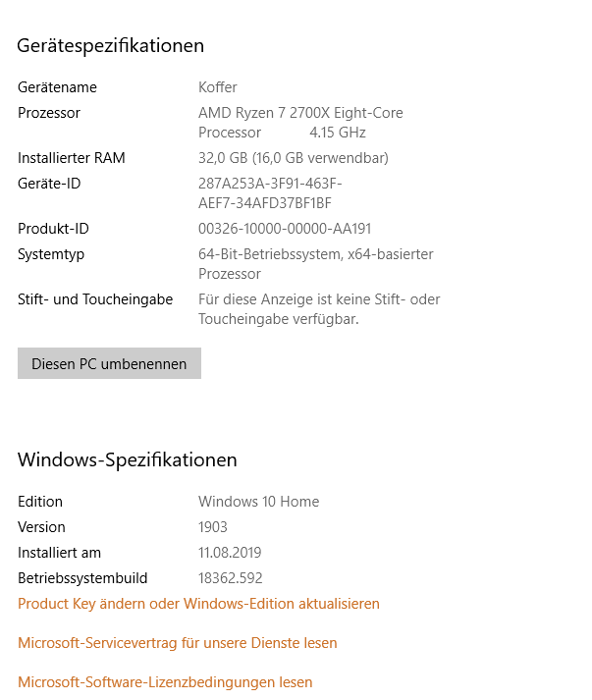Click the Installierter RAM label
The width and height of the screenshot is (592, 700).
click(x=72, y=158)
